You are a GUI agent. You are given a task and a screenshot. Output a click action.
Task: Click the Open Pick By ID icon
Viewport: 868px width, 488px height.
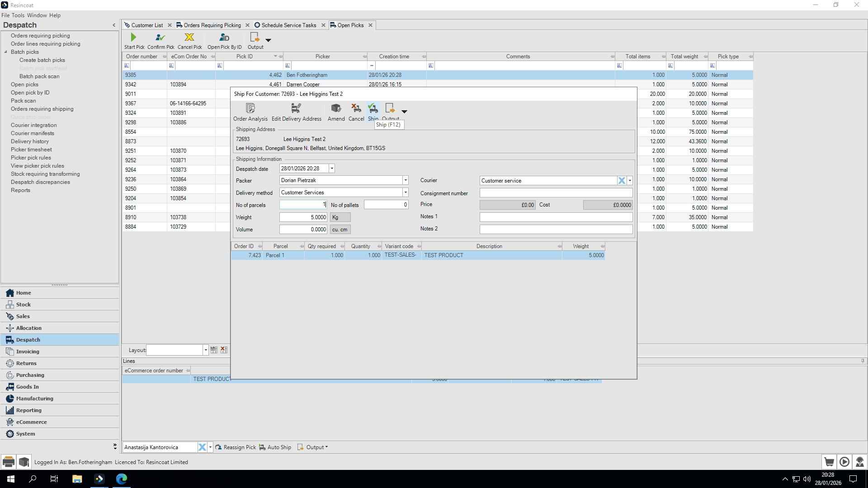pyautogui.click(x=224, y=38)
